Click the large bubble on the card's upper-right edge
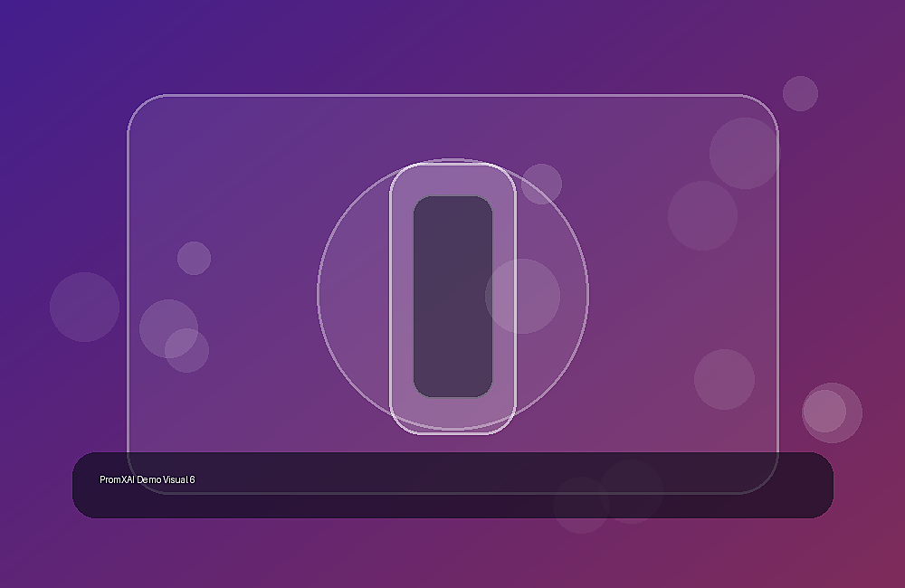The image size is (905, 588). click(x=745, y=153)
